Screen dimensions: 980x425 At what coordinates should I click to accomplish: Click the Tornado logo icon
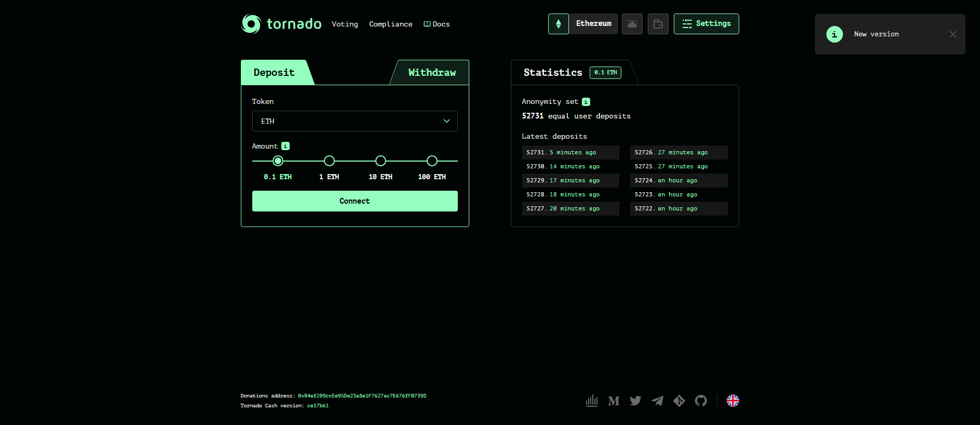point(251,24)
